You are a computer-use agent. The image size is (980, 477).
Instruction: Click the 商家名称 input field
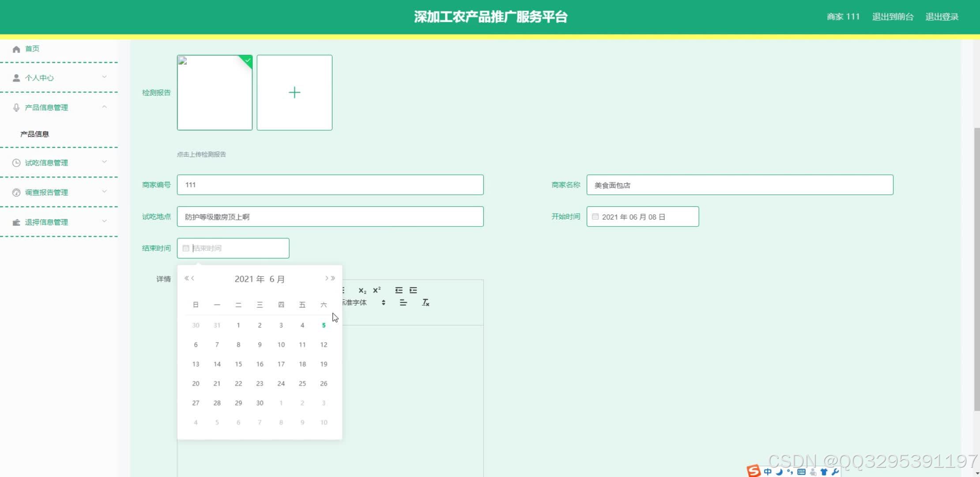point(740,185)
